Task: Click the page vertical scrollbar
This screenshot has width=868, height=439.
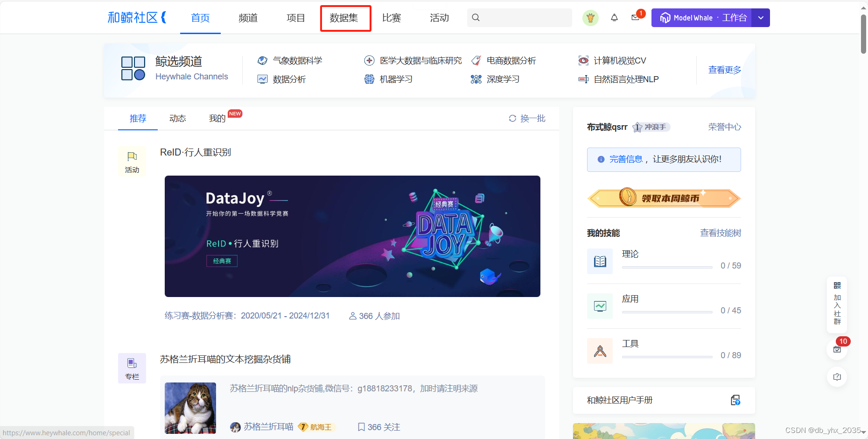Action: [x=864, y=34]
